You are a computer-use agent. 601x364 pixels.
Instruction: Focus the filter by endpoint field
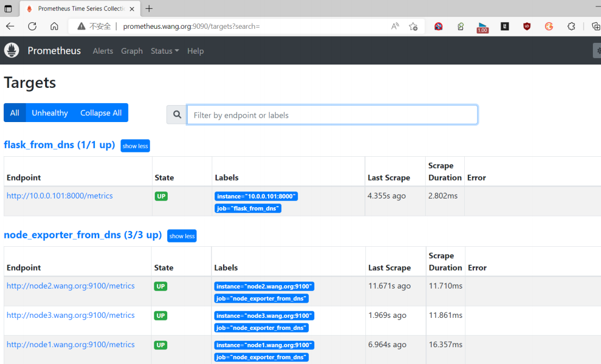coord(332,115)
